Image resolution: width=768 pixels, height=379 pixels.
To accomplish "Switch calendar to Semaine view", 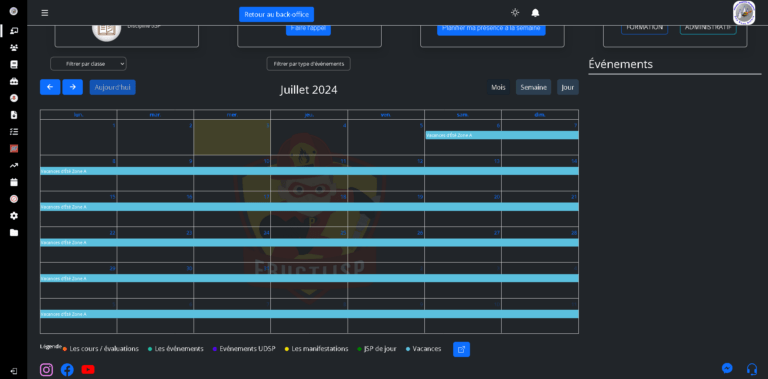I will coord(533,87).
